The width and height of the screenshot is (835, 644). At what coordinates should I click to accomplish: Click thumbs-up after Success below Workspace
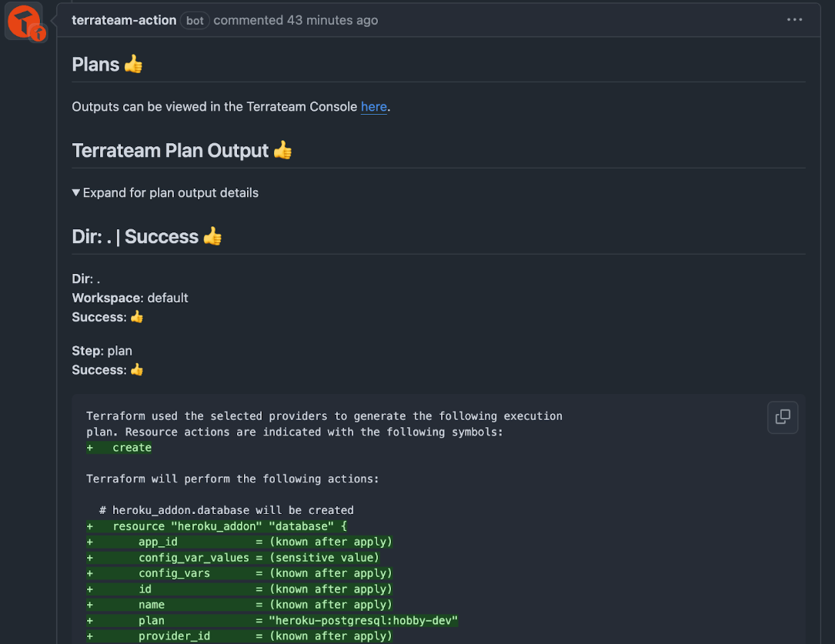pyautogui.click(x=137, y=317)
